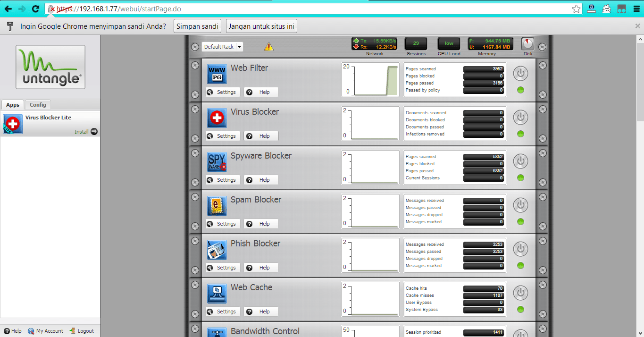Viewport: 644px width, 337px height.
Task: Open Web Cache Settings
Action: tap(223, 312)
